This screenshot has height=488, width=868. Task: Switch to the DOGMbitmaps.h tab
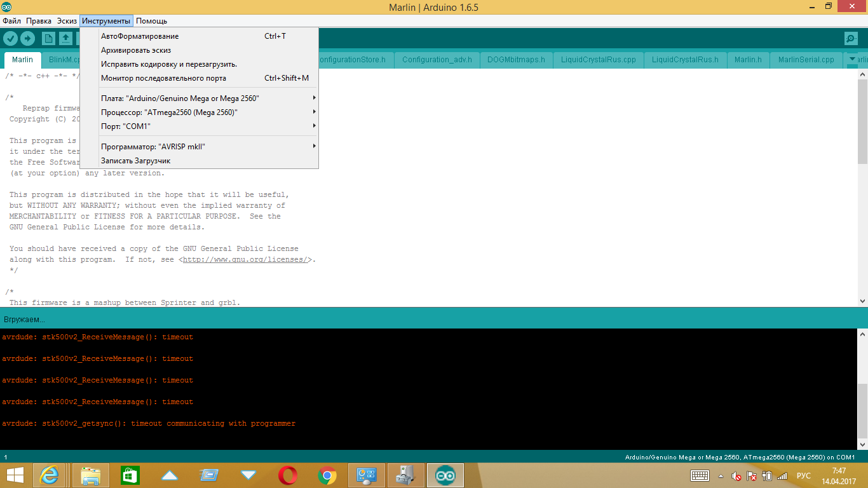pyautogui.click(x=516, y=60)
